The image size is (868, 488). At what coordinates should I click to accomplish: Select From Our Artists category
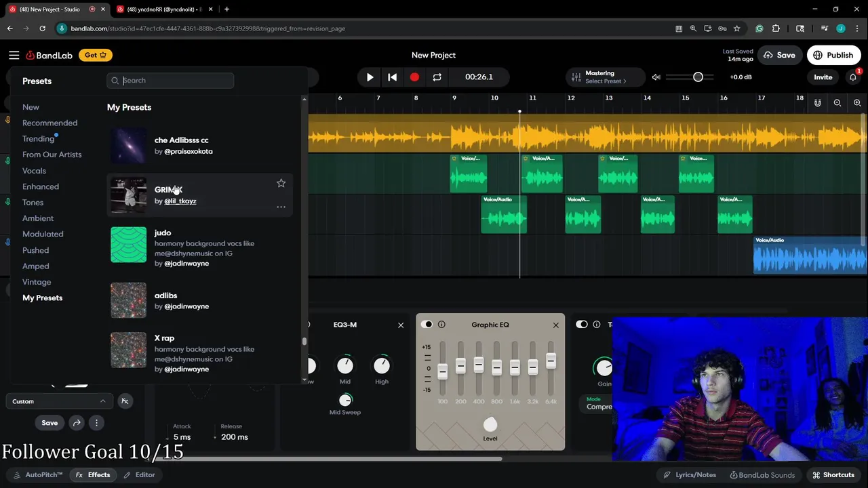tap(52, 155)
